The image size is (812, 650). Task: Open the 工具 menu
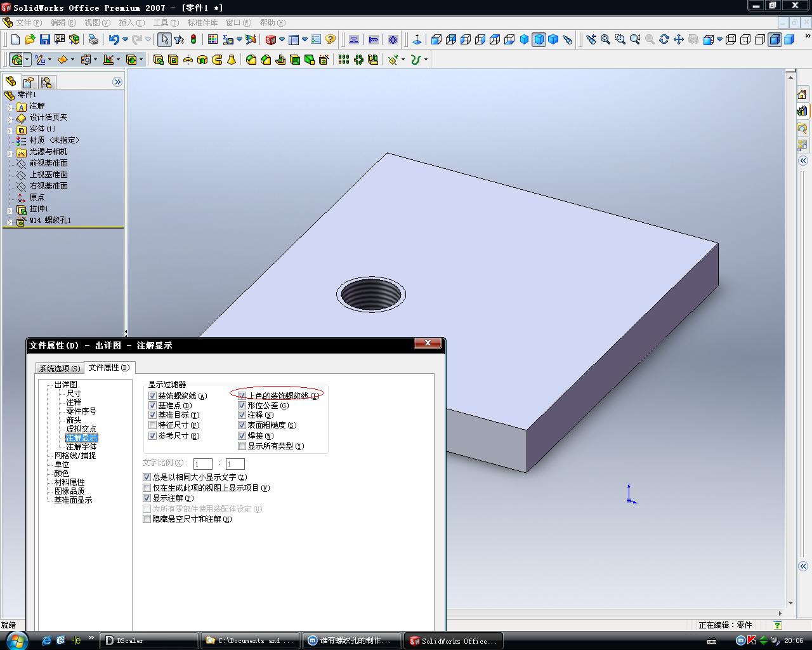click(x=166, y=23)
